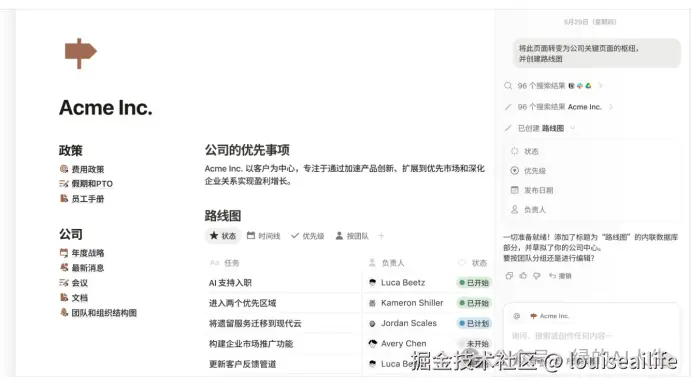Click the 最新消息 page icon

[64, 267]
